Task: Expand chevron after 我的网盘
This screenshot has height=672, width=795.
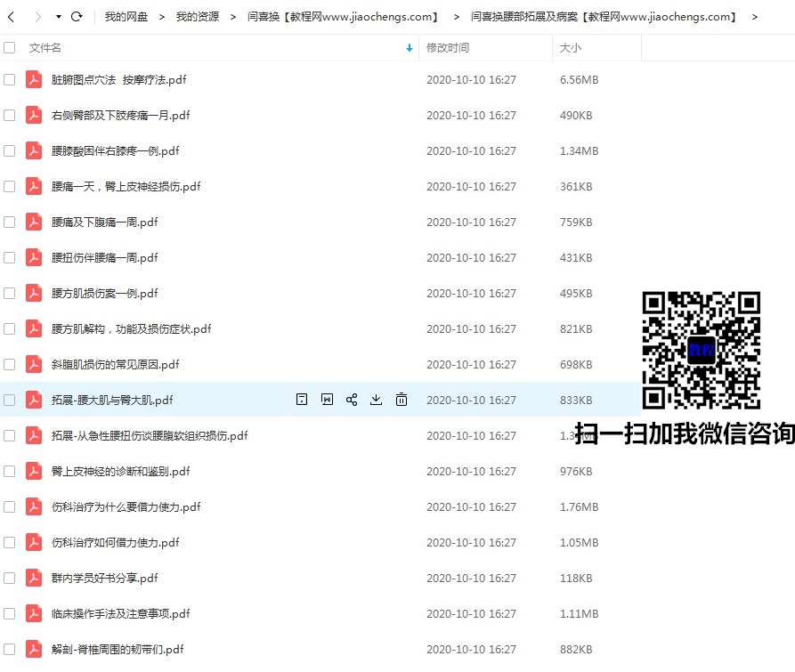Action: 162,17
